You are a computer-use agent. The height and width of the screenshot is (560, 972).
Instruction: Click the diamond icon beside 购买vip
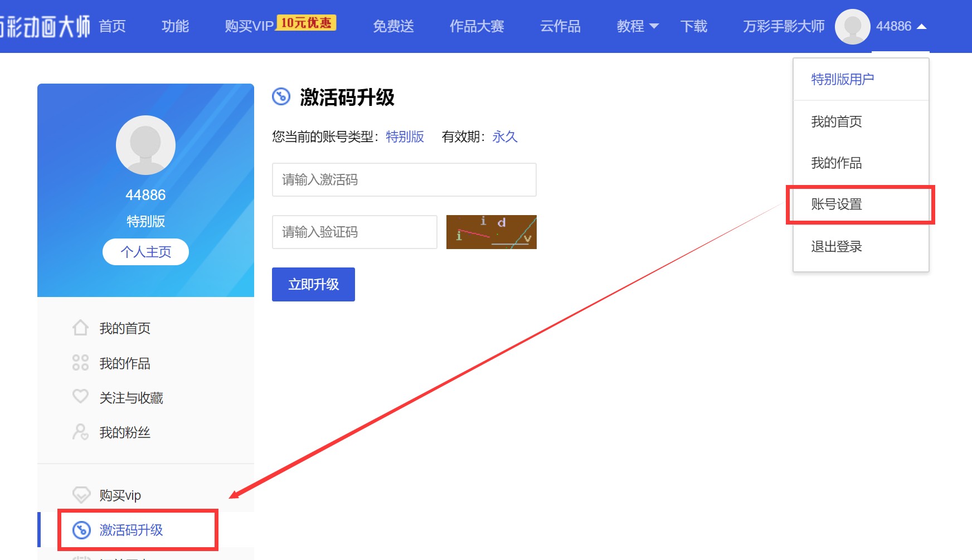81,495
